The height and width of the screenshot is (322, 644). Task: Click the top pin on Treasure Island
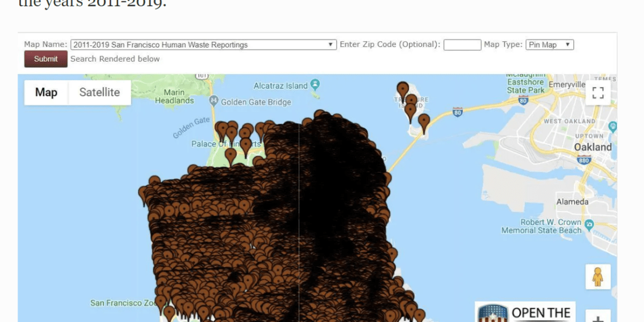click(x=403, y=91)
